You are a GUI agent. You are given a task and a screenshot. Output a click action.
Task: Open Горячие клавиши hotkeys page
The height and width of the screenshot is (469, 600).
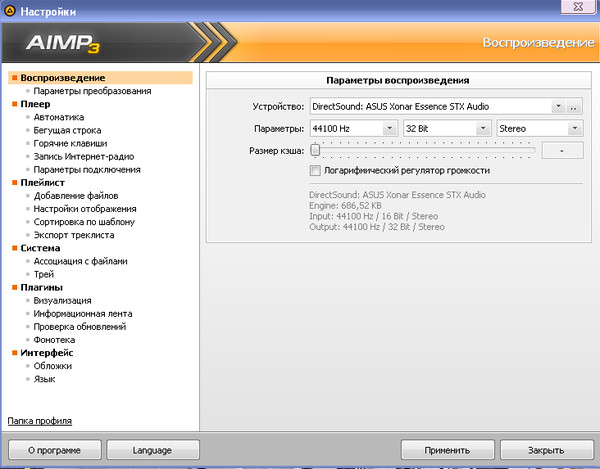click(x=70, y=143)
